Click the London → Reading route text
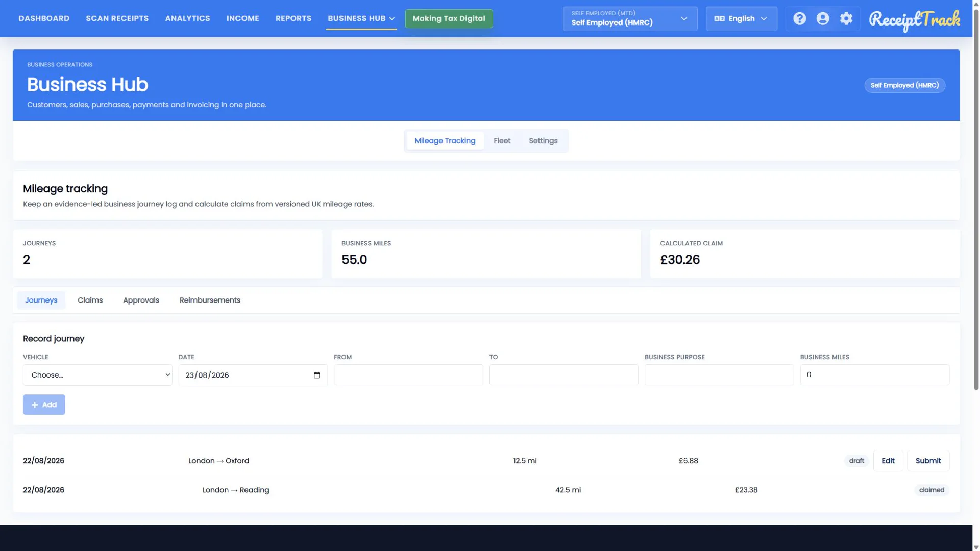This screenshot has width=980, height=551. [x=235, y=490]
